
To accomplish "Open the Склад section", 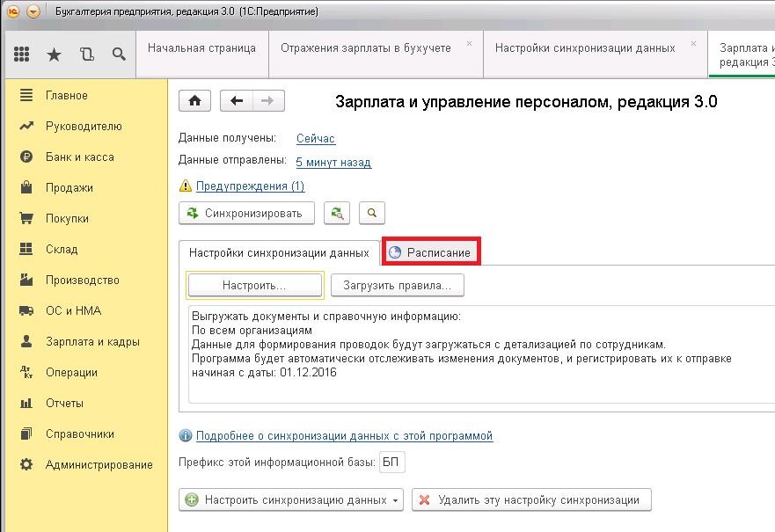I will click(x=62, y=249).
